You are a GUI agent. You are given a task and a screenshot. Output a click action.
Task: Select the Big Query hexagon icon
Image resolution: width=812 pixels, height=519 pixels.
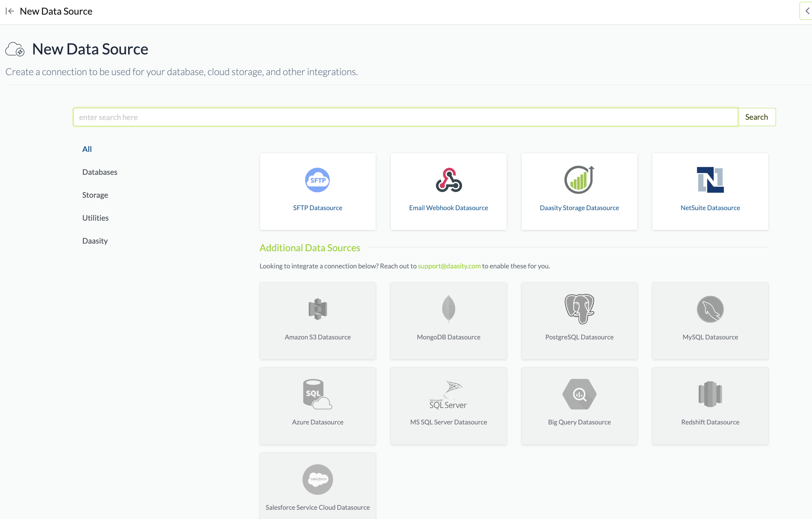tap(579, 394)
